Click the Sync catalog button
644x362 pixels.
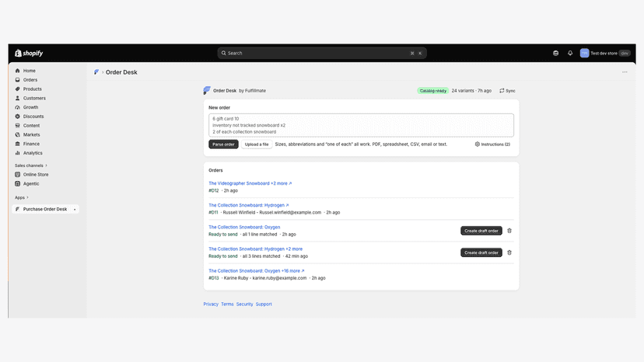coord(507,91)
